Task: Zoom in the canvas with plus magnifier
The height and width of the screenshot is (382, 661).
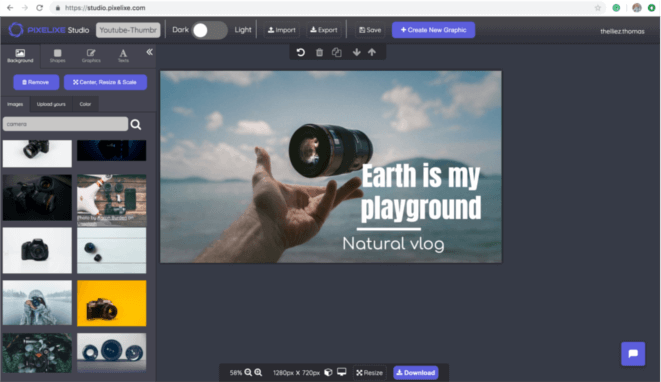Action: click(258, 373)
